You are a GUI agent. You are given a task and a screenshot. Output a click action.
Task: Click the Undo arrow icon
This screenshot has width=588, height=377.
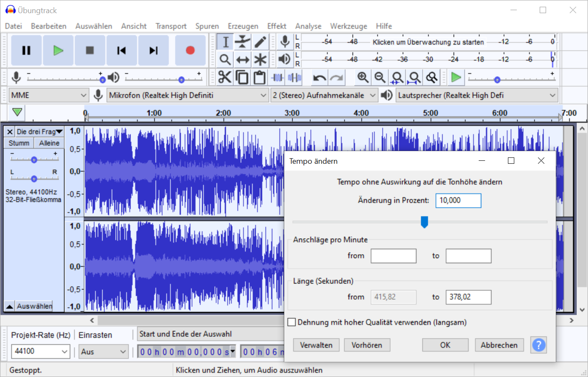319,78
